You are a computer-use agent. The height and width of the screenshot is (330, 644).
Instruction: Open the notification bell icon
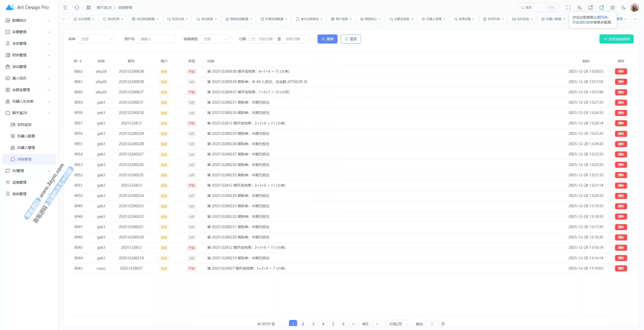click(590, 8)
